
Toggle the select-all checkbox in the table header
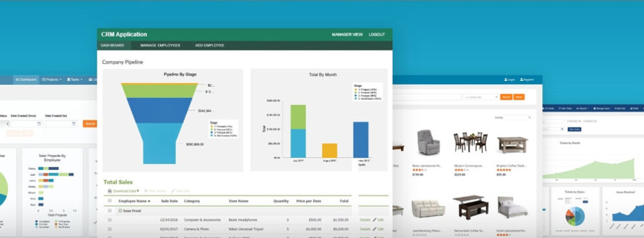coord(110,201)
